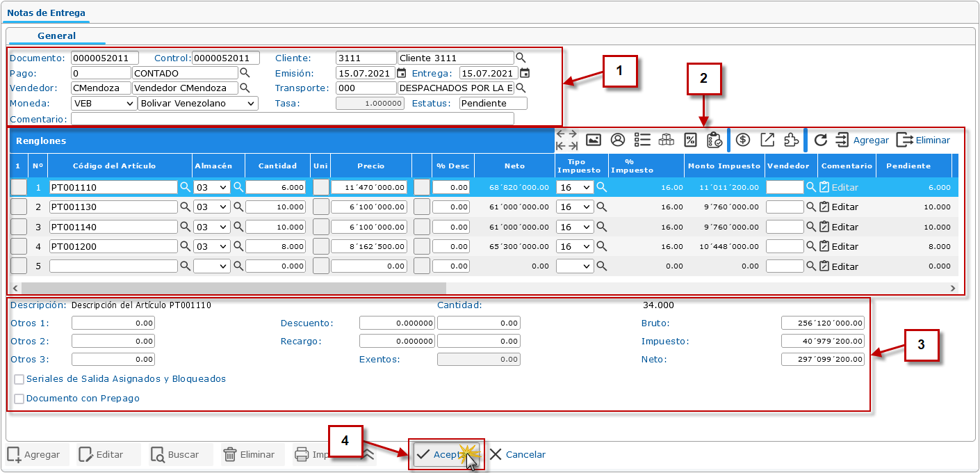Open the Emisión date calendar picker
The width and height of the screenshot is (980, 473).
point(401,73)
